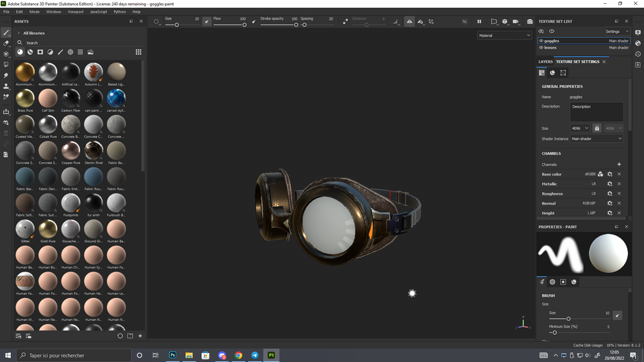This screenshot has width=644, height=362.
Task: Switch assets view to grid layout icon
Action: [x=138, y=52]
